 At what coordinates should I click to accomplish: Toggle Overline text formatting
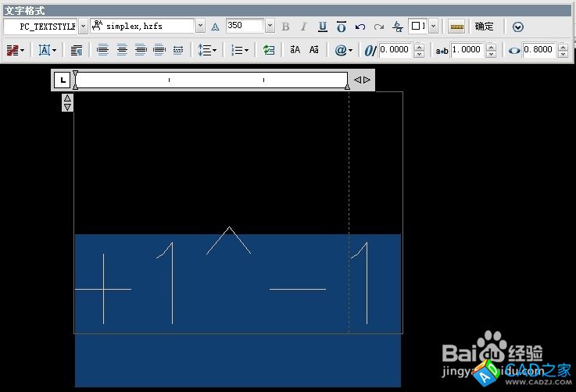[341, 27]
